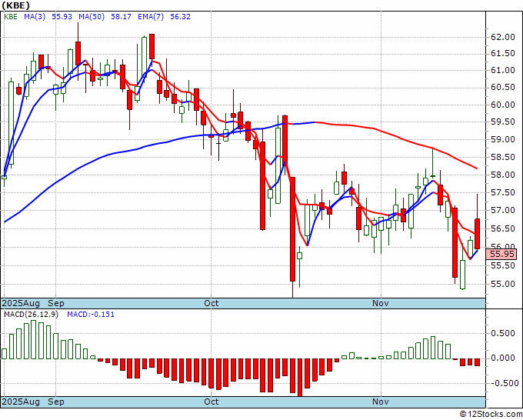
Task: Click Nov on the MACD time axis
Action: click(381, 402)
